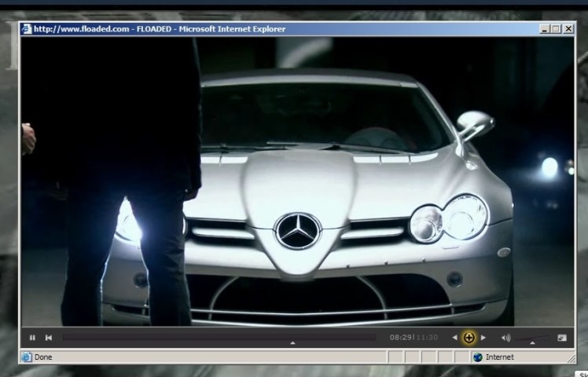Click the volume slider track

(532, 338)
